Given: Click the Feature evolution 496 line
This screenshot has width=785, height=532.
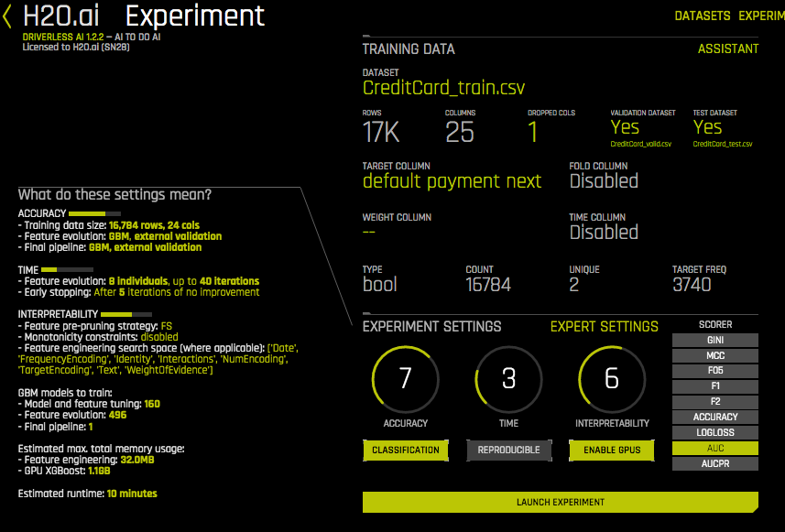Looking at the screenshot, I should coord(72,415).
